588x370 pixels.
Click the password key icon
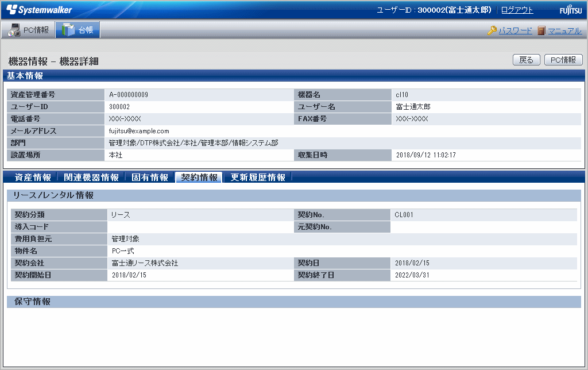[492, 31]
